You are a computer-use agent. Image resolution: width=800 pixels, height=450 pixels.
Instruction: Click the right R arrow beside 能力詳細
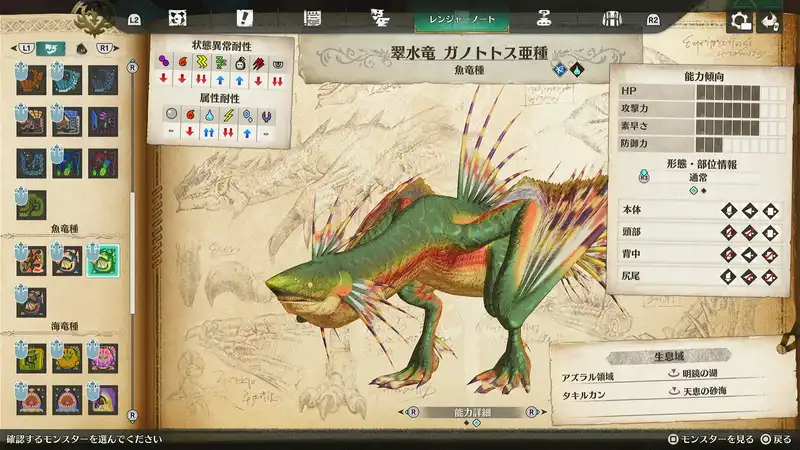click(x=536, y=412)
